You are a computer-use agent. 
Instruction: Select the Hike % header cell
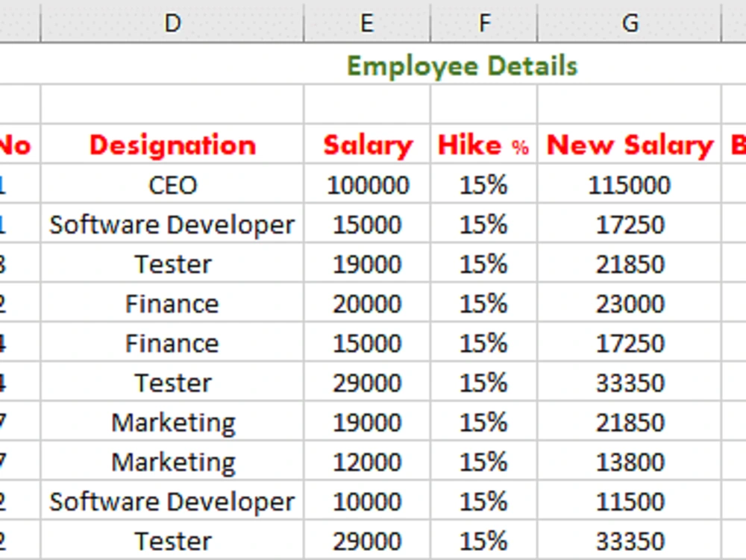[x=484, y=145]
